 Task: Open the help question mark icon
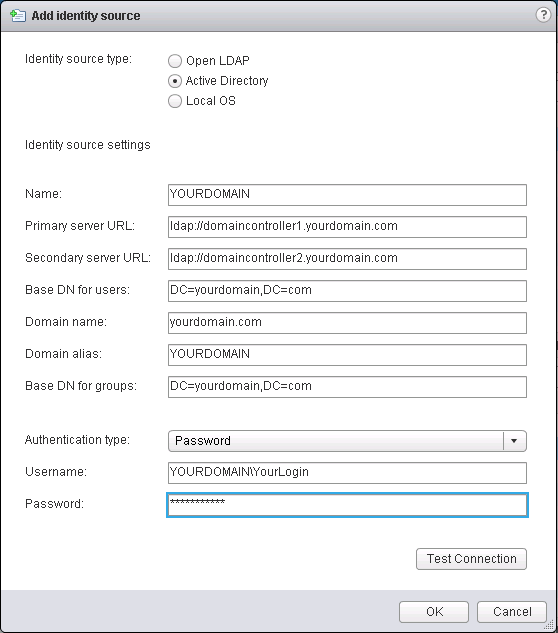pyautogui.click(x=543, y=15)
